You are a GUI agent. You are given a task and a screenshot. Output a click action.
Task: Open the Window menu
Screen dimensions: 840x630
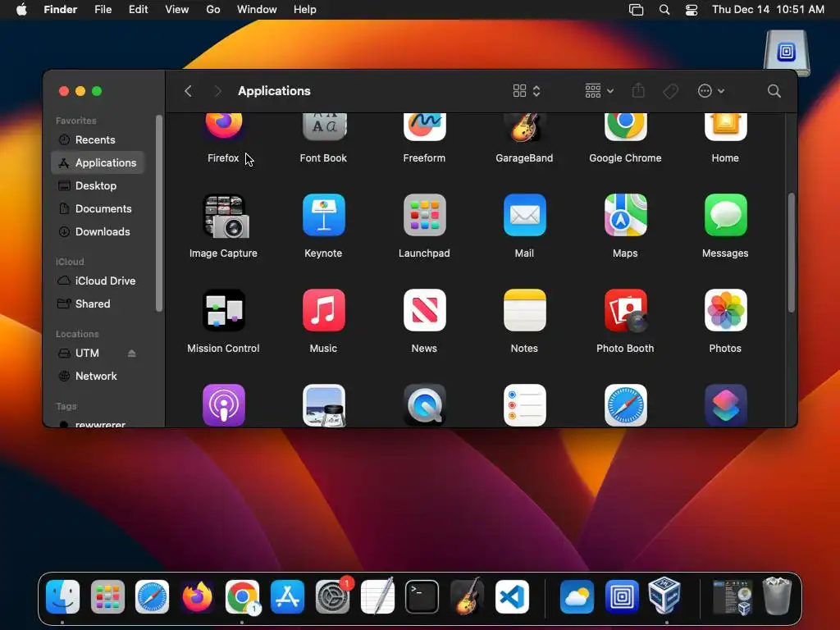pos(257,10)
